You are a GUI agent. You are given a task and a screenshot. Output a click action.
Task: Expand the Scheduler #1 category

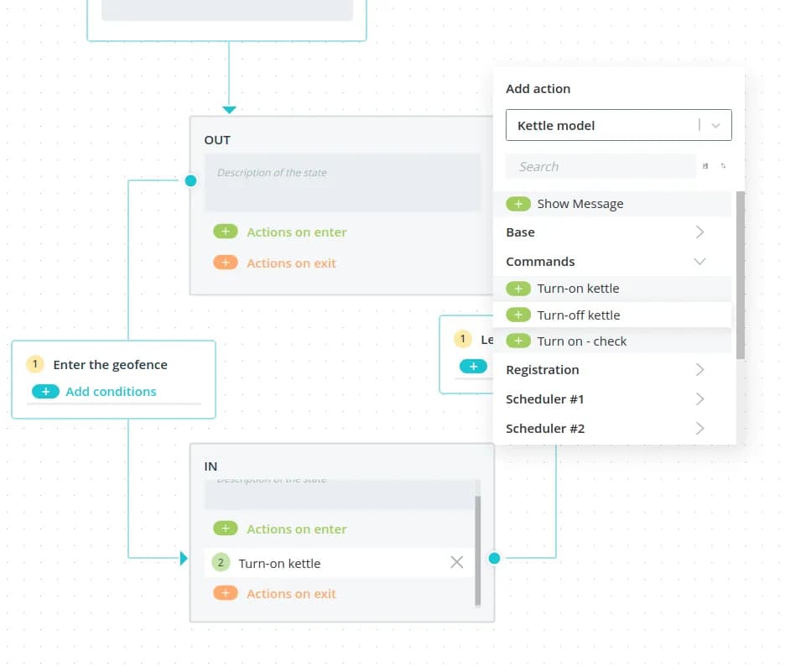[699, 399]
